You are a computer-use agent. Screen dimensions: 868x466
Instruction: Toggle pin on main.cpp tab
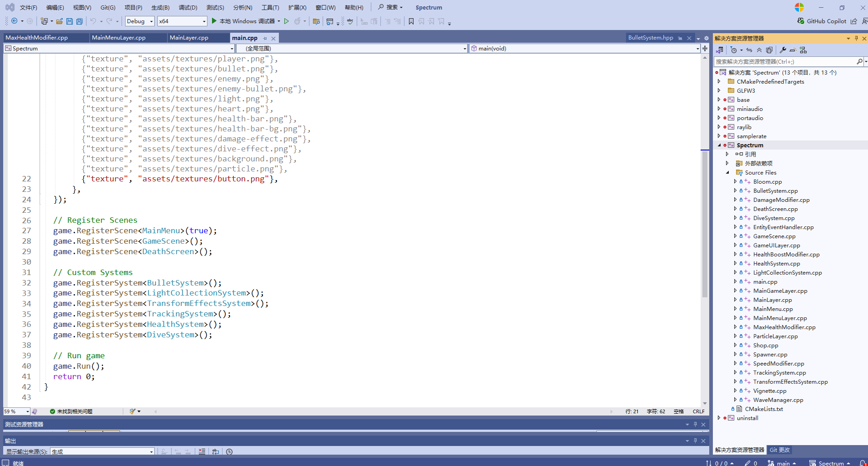pos(265,38)
